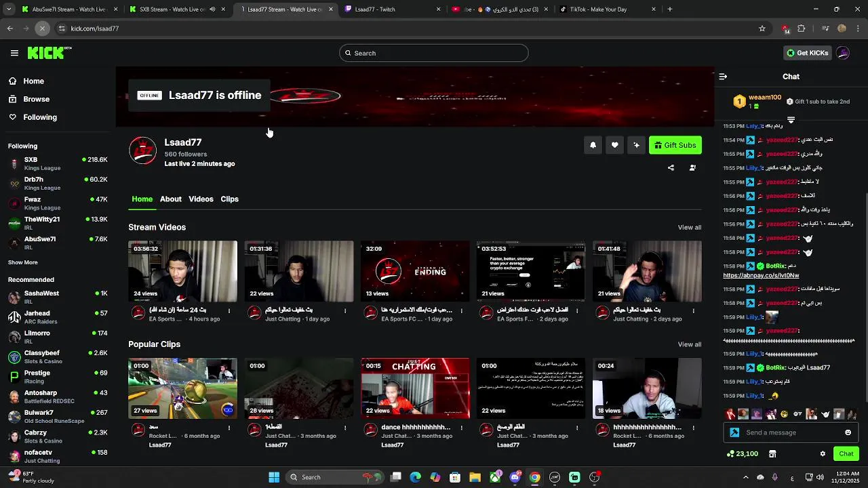Switch to AbuSwe7l Stream browser tab
The height and width of the screenshot is (488, 868).
click(x=68, y=9)
